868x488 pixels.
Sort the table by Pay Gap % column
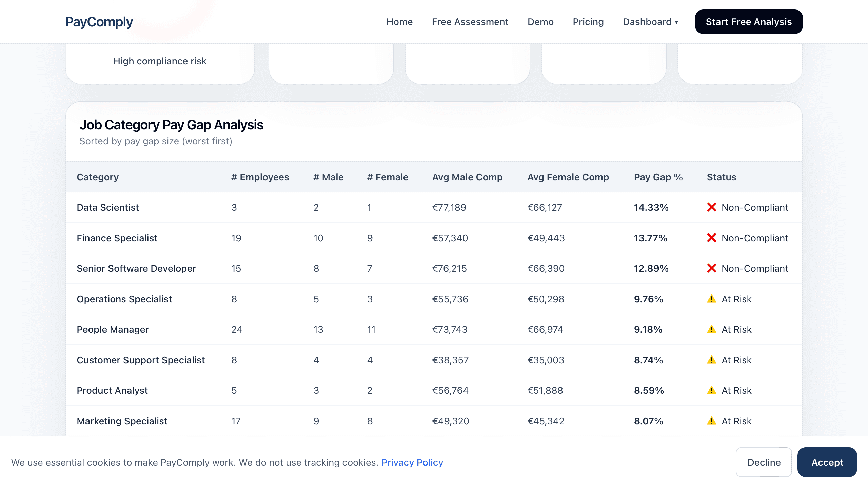(658, 177)
